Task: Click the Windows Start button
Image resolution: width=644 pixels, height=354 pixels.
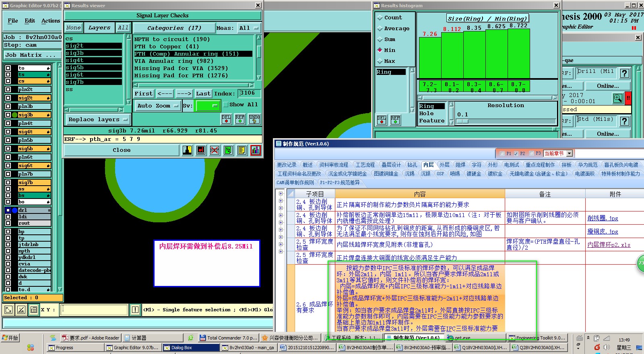Action: pyautogui.click(x=10, y=338)
